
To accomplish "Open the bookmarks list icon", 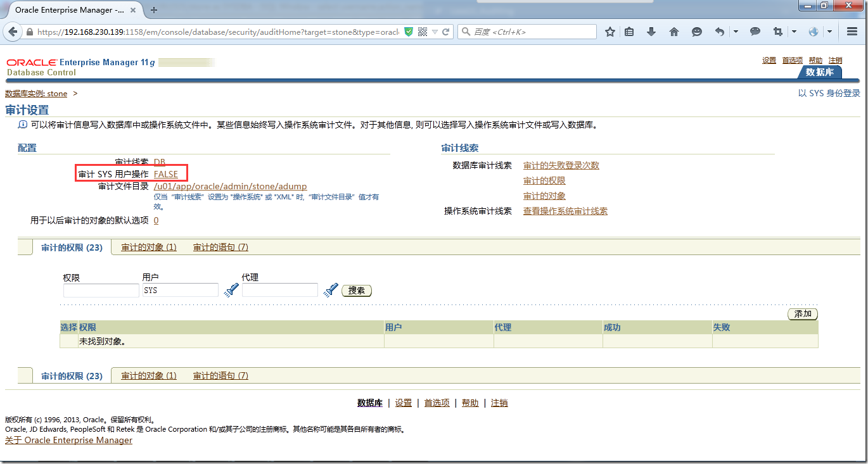I will coord(629,32).
